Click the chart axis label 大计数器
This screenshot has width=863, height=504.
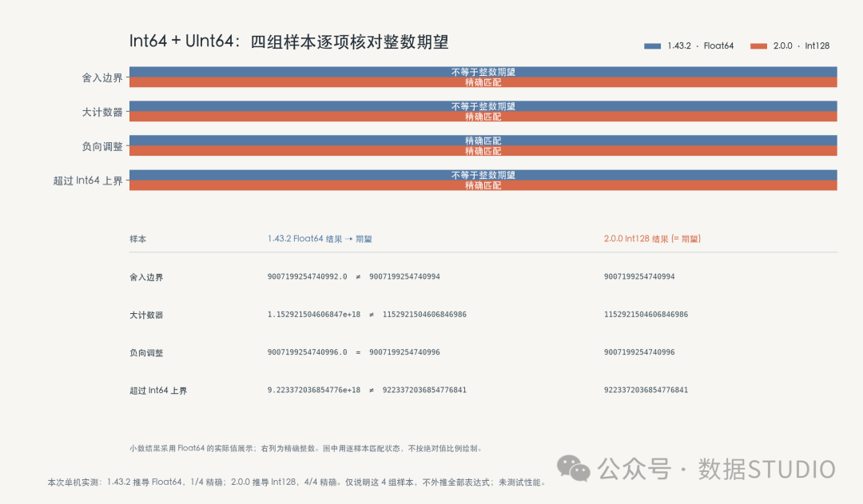(x=102, y=113)
